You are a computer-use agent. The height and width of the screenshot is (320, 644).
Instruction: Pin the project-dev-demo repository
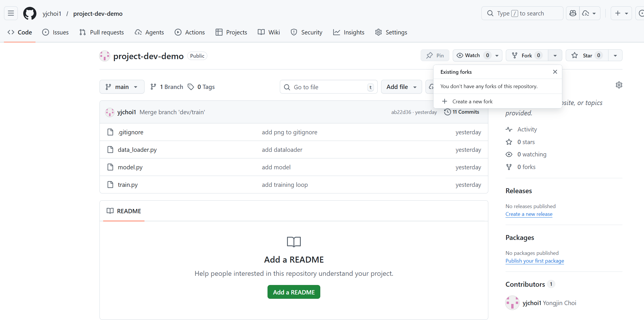435,55
